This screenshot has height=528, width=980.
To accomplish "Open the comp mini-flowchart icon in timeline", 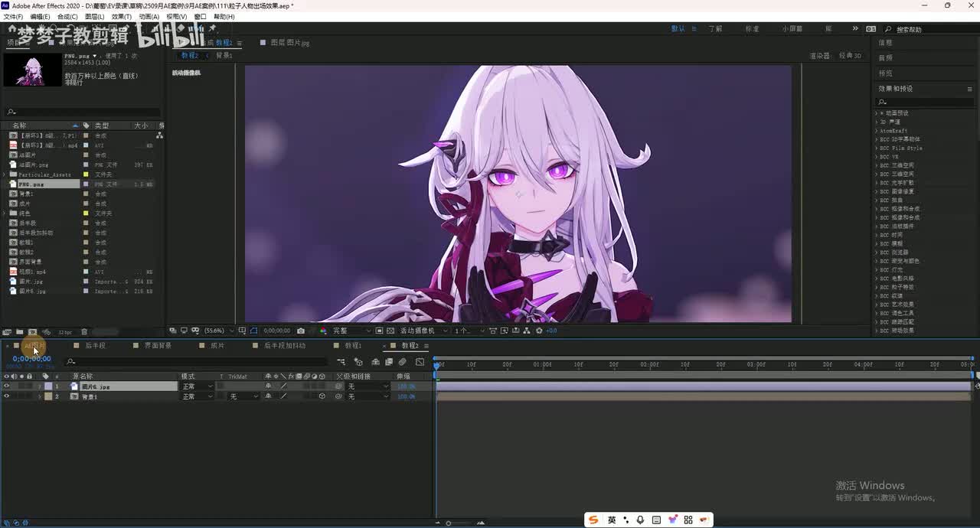I will point(341,362).
